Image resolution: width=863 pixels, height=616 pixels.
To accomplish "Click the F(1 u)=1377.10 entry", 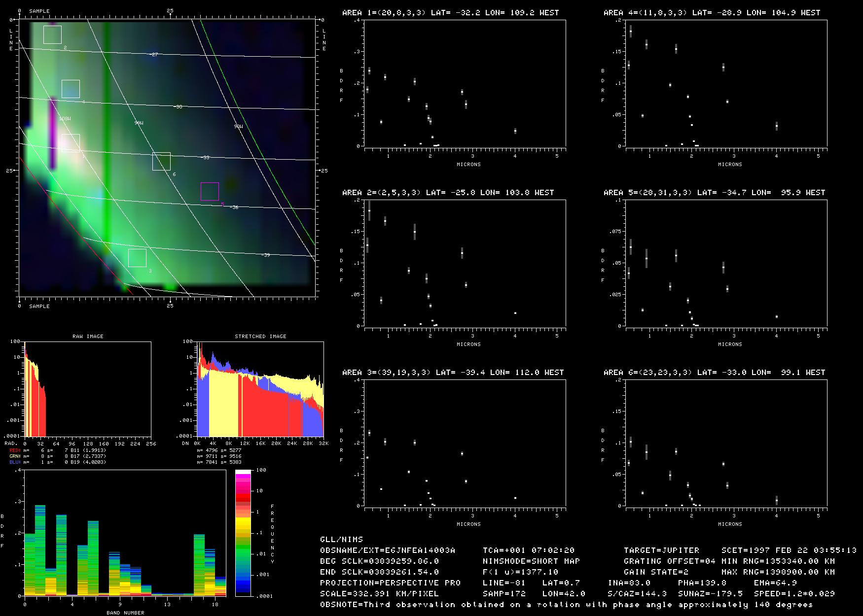I will (x=520, y=572).
